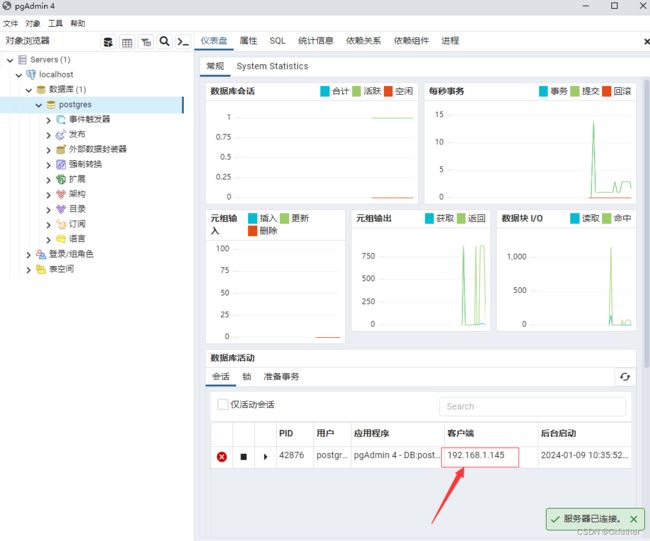Toggle the active sessions only checkbox

tap(223, 404)
